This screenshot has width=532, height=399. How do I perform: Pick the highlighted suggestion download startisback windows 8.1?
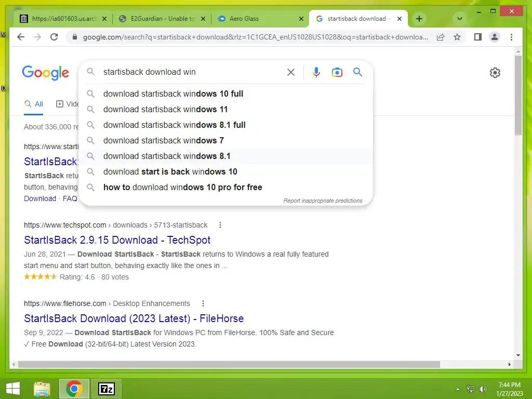coord(225,156)
